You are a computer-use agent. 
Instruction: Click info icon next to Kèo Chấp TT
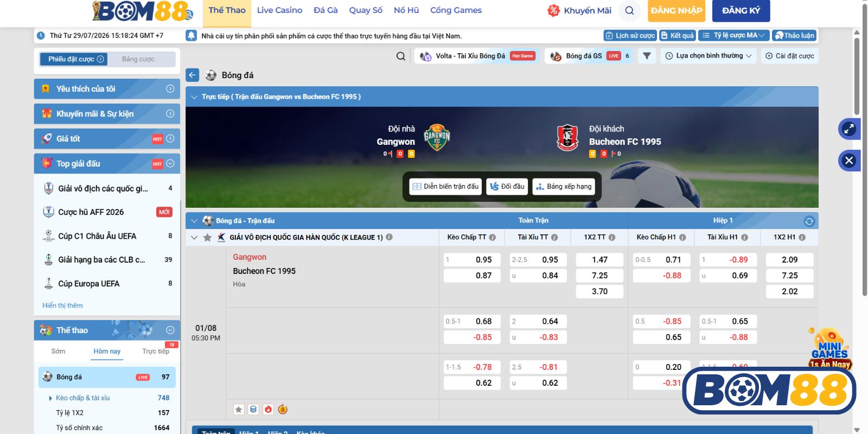click(x=493, y=237)
